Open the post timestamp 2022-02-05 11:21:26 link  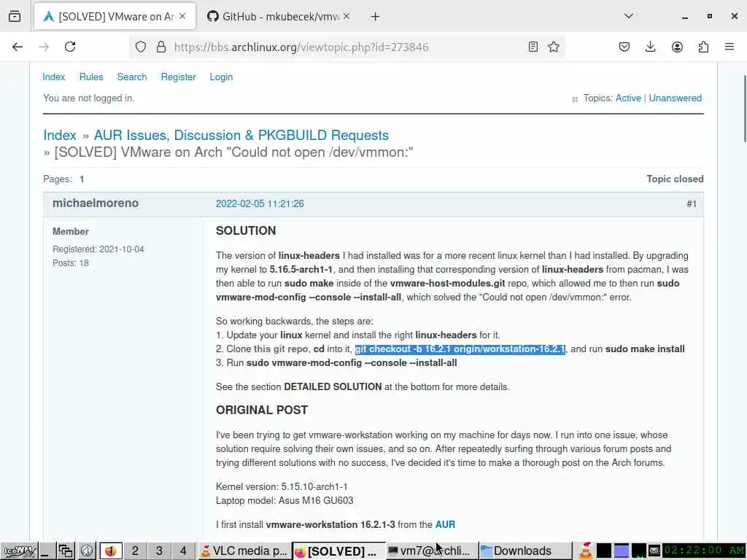click(x=260, y=204)
